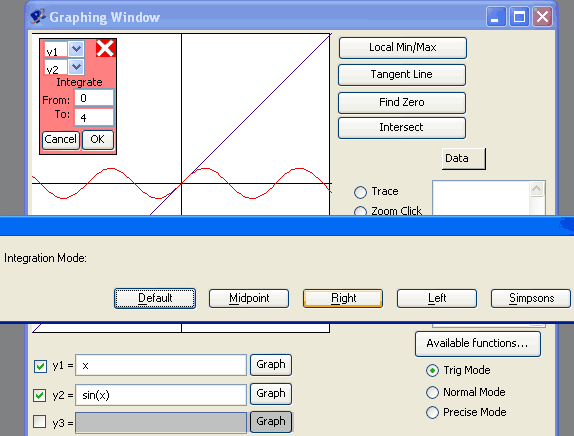This screenshot has width=574, height=436.
Task: Uncheck the y1 function checkbox
Action: click(40, 366)
